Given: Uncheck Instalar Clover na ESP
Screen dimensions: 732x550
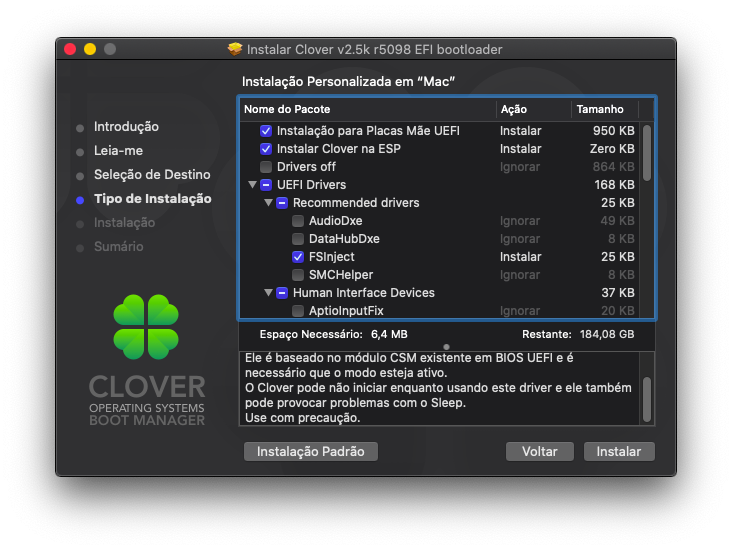Looking at the screenshot, I should click(x=266, y=149).
